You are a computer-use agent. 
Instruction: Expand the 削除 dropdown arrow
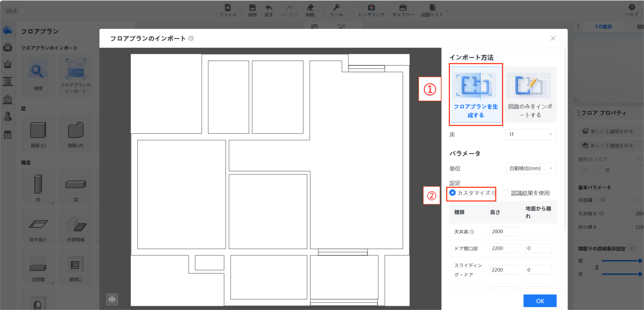tap(318, 11)
